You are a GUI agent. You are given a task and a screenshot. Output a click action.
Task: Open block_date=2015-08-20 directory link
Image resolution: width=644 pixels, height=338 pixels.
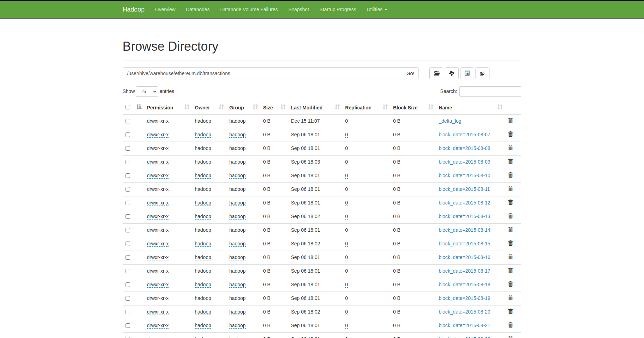pos(464,312)
